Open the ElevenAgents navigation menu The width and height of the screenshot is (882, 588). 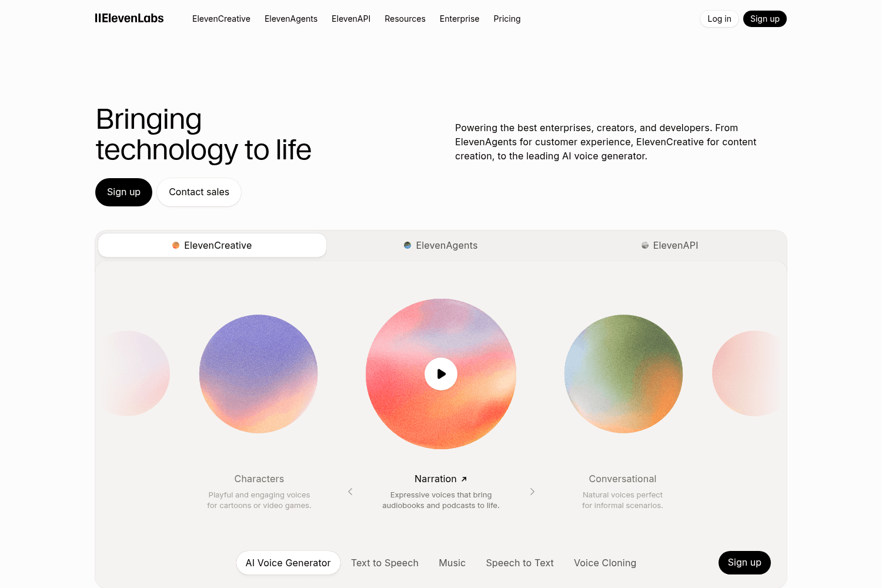coord(291,19)
